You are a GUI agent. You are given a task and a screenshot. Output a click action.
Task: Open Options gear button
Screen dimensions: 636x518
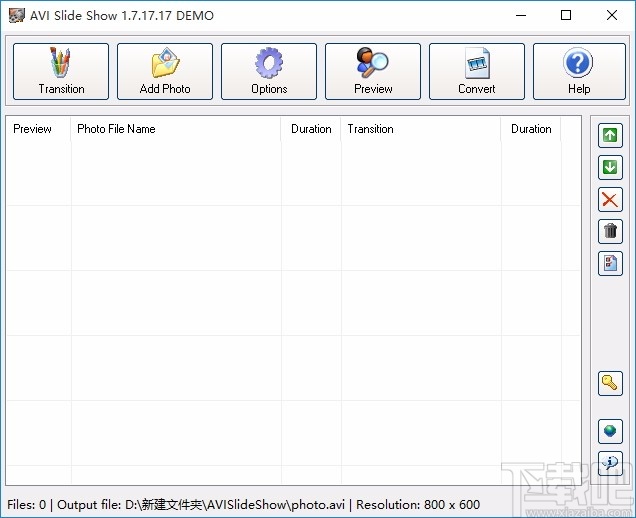[x=269, y=71]
